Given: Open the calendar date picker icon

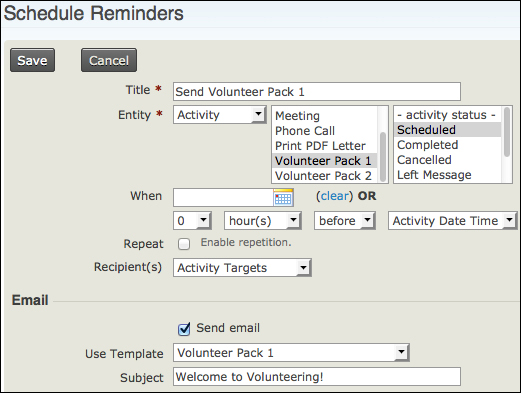Looking at the screenshot, I should pyautogui.click(x=283, y=197).
